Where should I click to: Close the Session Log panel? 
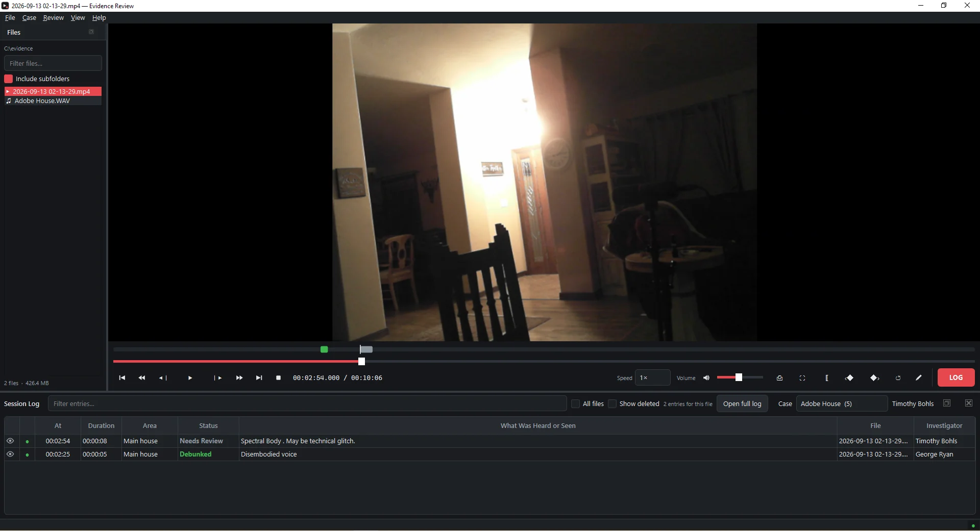click(969, 403)
